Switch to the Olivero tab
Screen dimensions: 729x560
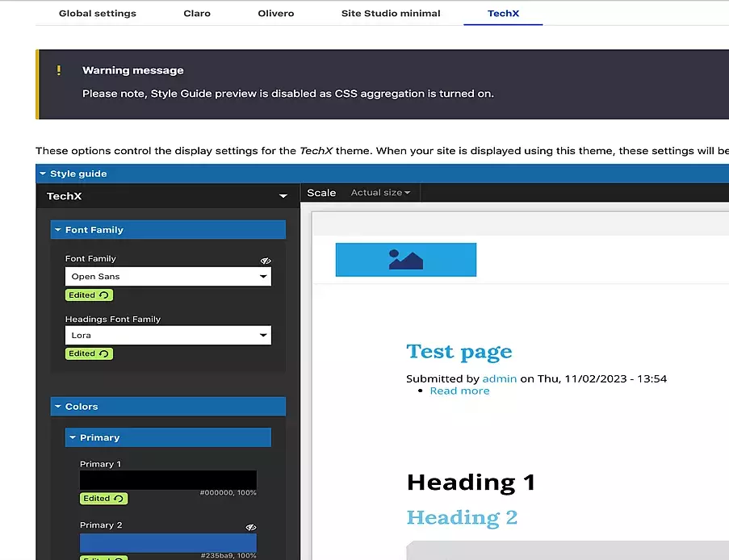pos(275,13)
